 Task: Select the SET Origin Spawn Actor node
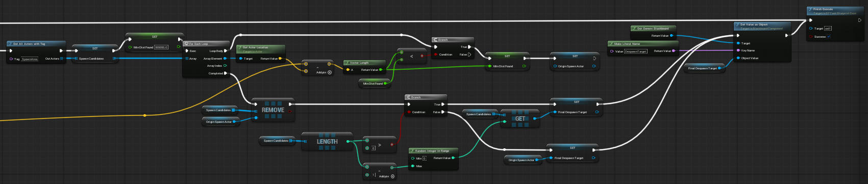coord(575,61)
